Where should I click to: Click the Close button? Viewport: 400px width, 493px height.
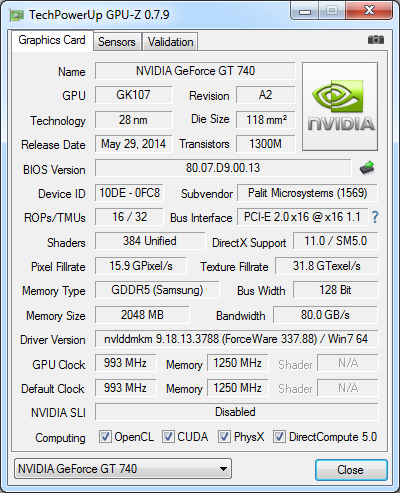point(351,470)
